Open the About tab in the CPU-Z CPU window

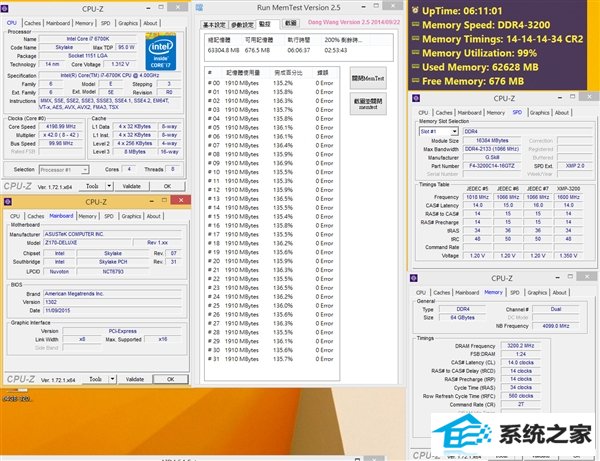[x=150, y=23]
